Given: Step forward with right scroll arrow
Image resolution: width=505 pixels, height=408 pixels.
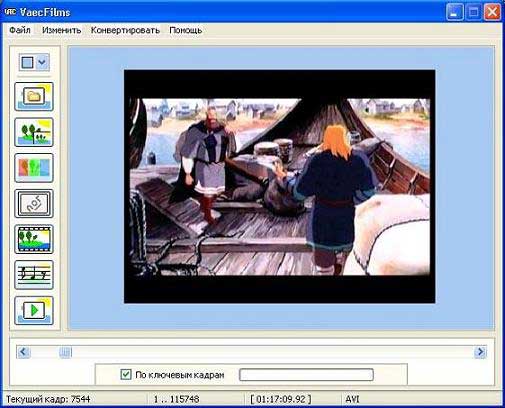Looking at the screenshot, I should point(480,352).
